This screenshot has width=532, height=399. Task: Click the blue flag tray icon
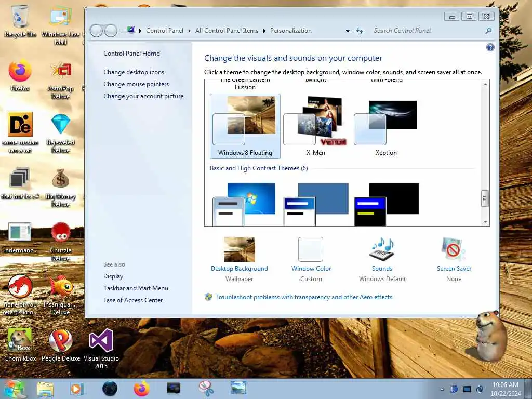454,389
